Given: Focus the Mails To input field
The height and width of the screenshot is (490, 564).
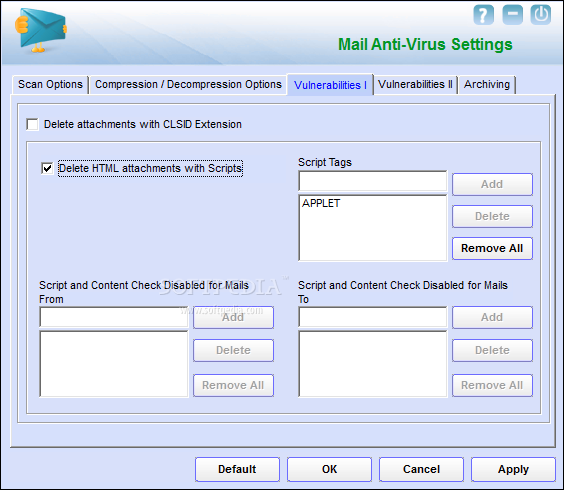Looking at the screenshot, I should pos(373,317).
